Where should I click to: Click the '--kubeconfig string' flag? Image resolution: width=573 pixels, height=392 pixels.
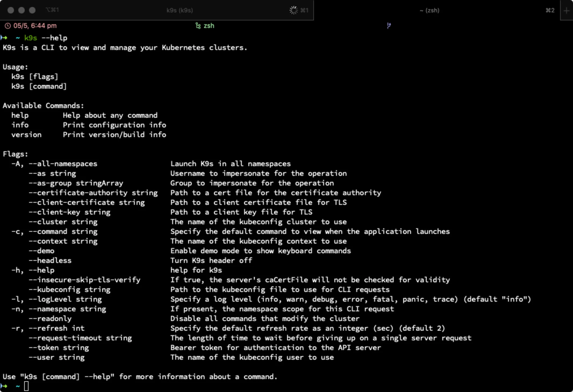69,290
